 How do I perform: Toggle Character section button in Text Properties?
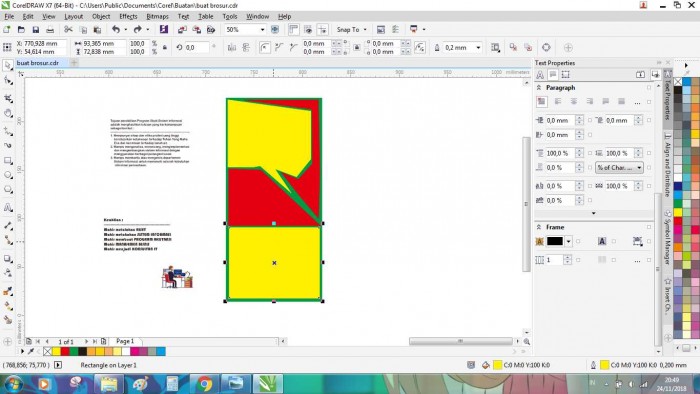pyautogui.click(x=540, y=75)
